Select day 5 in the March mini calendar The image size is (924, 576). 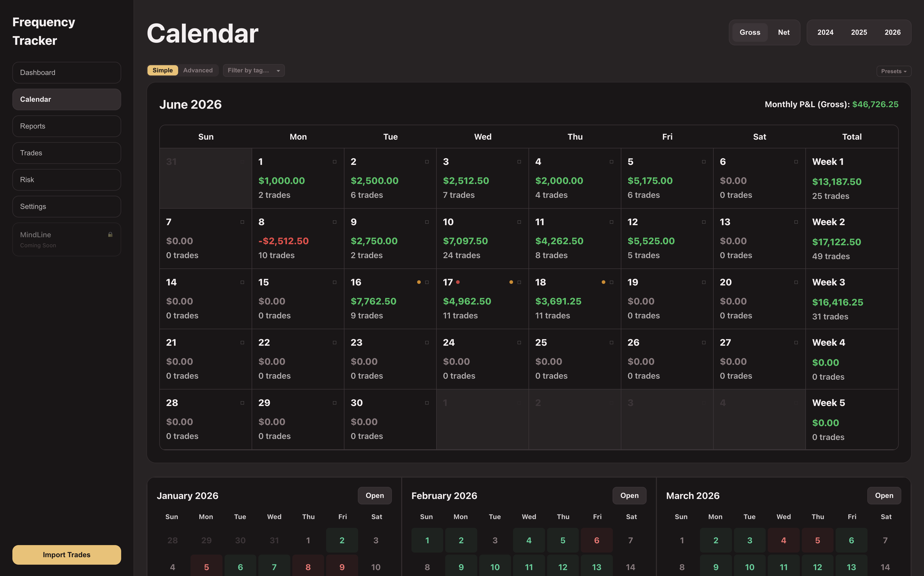pyautogui.click(x=817, y=540)
